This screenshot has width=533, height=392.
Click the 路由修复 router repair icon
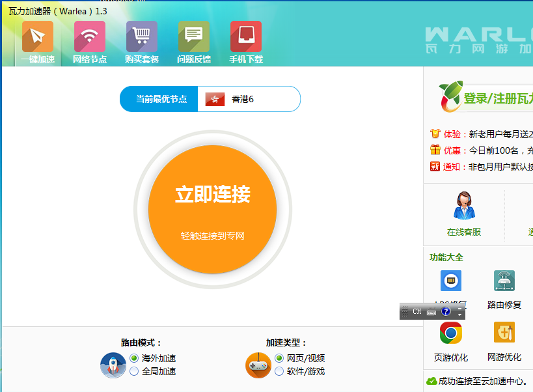(504, 281)
